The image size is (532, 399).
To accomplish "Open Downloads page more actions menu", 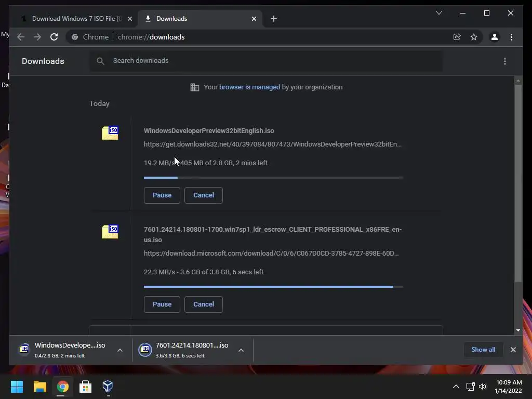I will [505, 61].
